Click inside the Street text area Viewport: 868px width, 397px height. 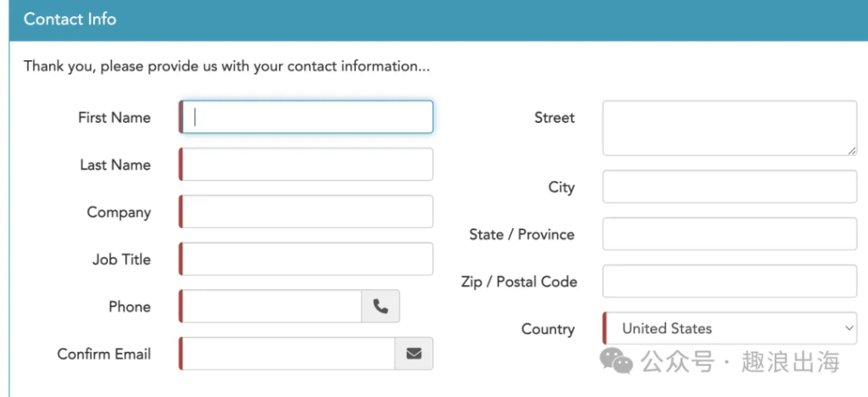(730, 128)
